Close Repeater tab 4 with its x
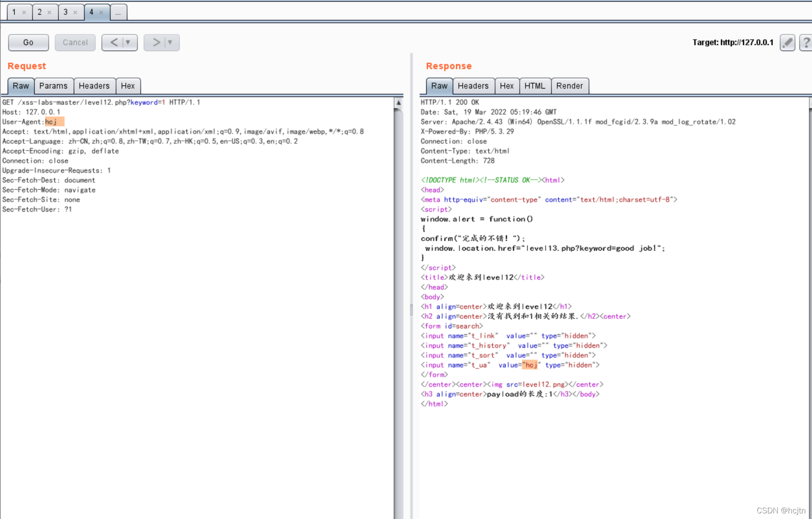 [x=101, y=13]
